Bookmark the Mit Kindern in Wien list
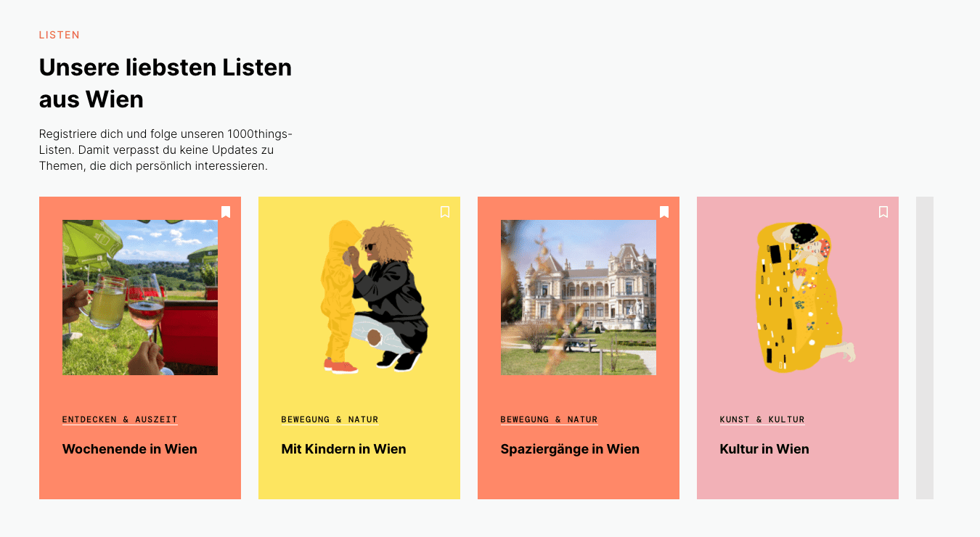 (x=445, y=212)
